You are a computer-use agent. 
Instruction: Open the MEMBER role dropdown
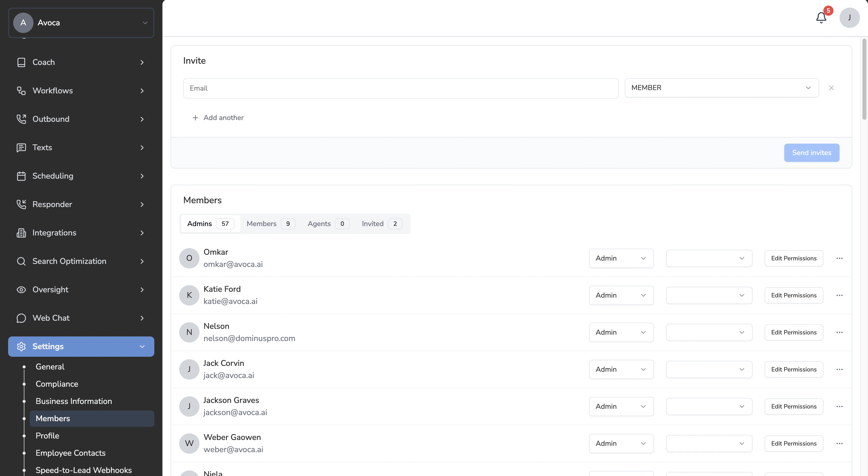coord(721,88)
